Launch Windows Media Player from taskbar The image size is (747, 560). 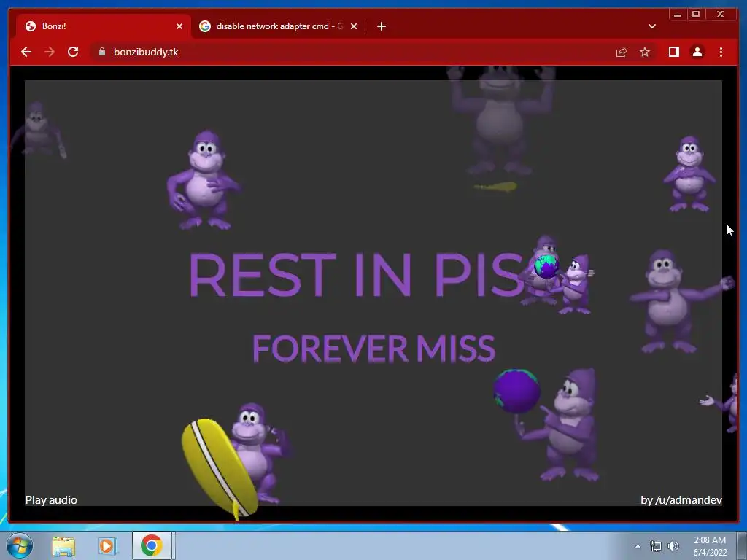108,545
